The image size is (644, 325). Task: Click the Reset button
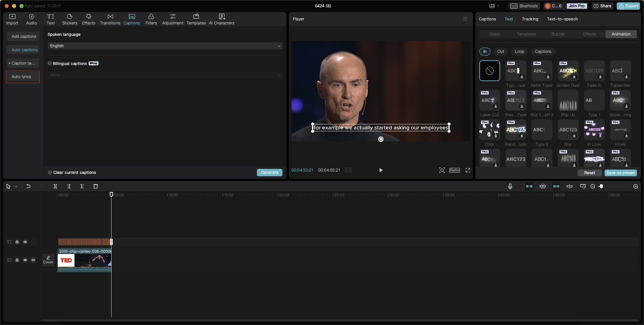click(x=589, y=173)
